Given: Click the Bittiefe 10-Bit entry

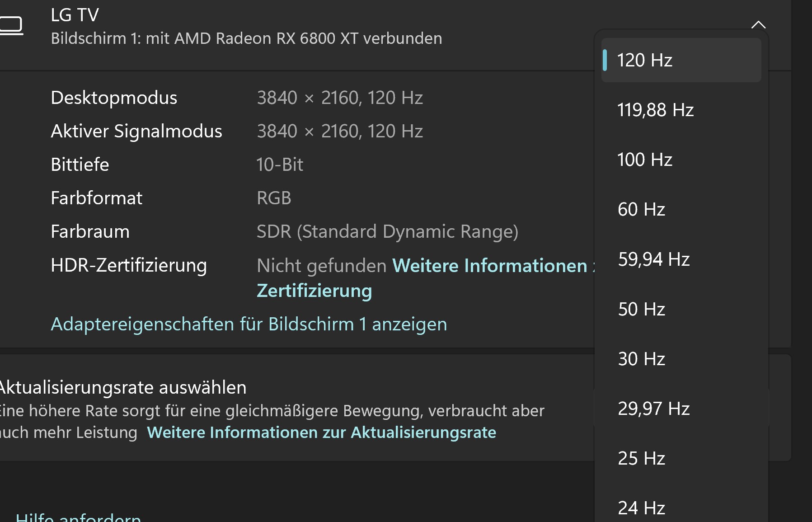Looking at the screenshot, I should (x=279, y=164).
